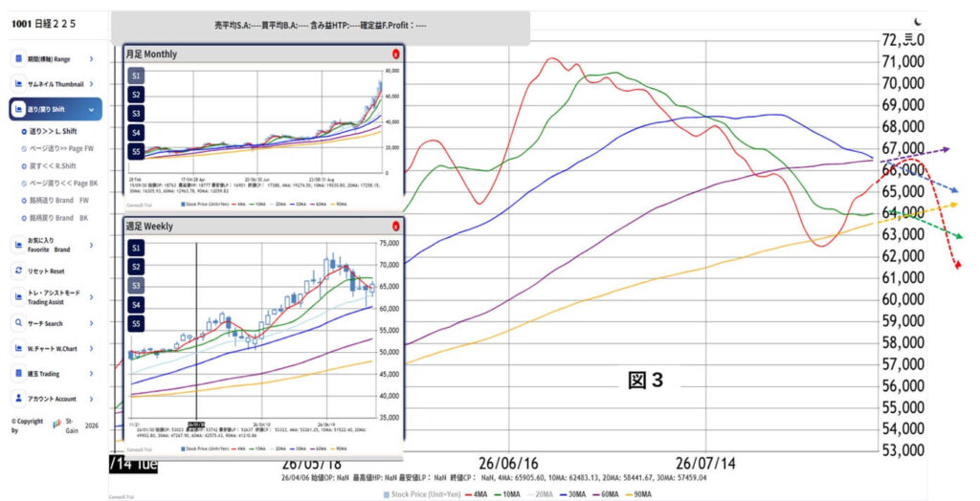Expand the Trading Assist chevron

(91, 296)
